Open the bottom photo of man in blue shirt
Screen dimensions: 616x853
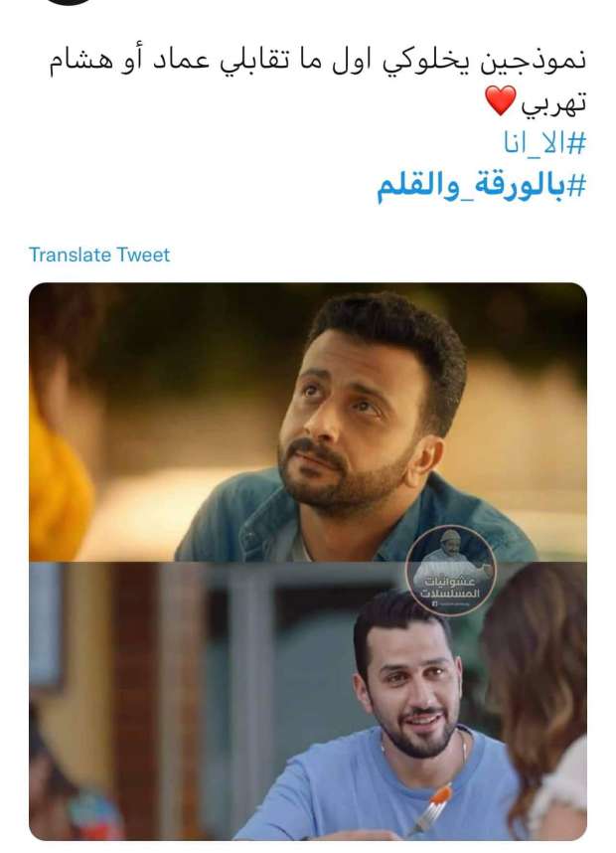click(308, 701)
